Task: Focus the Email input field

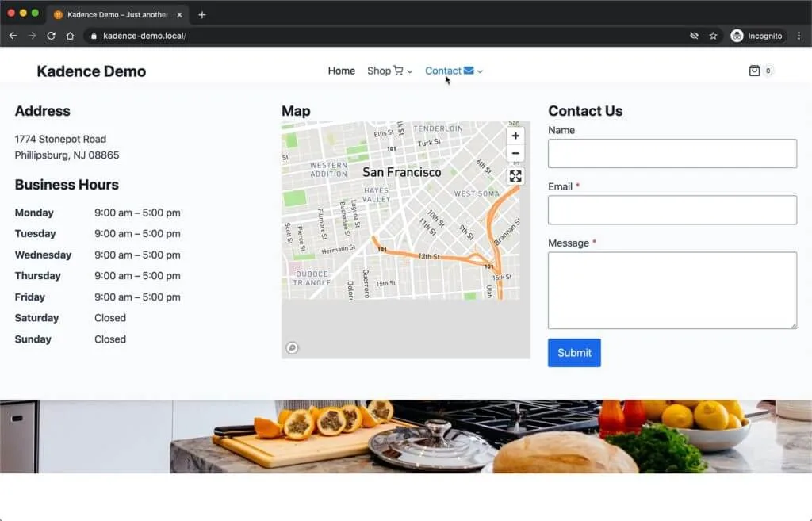Action: coord(672,210)
